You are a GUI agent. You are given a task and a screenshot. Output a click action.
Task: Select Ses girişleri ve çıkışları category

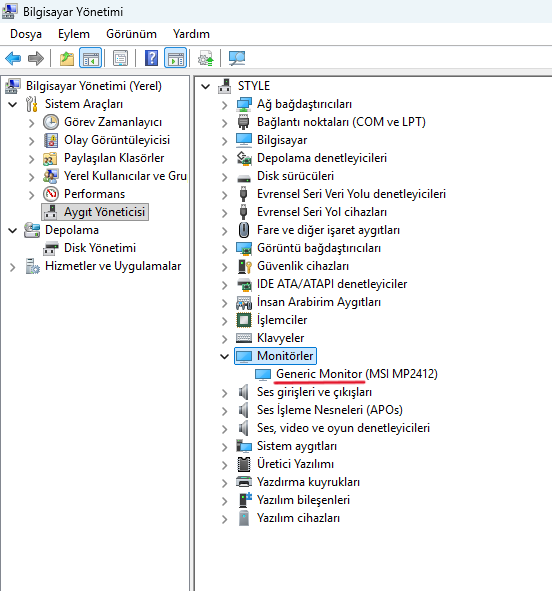click(314, 392)
